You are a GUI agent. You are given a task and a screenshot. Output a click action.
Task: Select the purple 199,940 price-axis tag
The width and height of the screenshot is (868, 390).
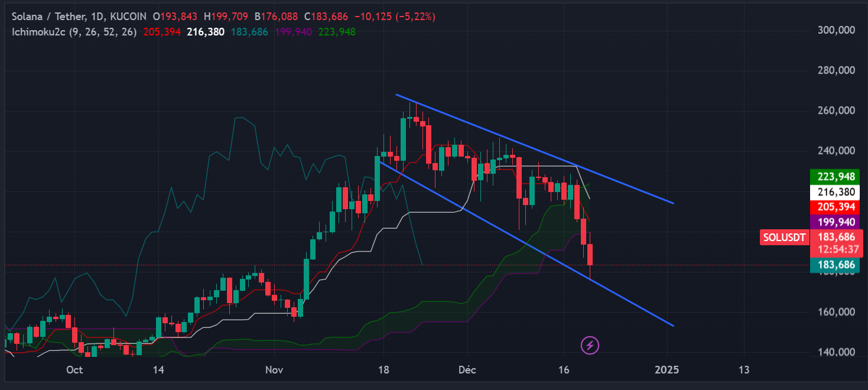click(834, 222)
